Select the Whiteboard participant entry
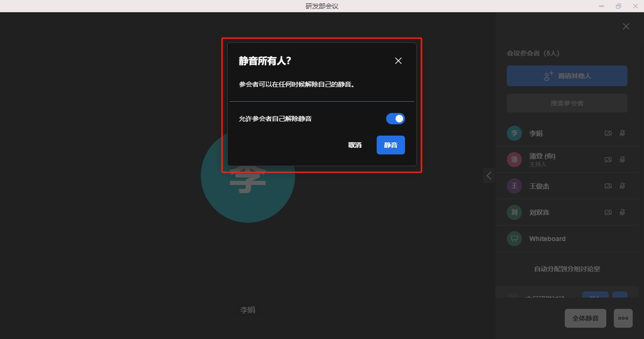Screen dimensions: 644x339 pyautogui.click(x=547, y=239)
